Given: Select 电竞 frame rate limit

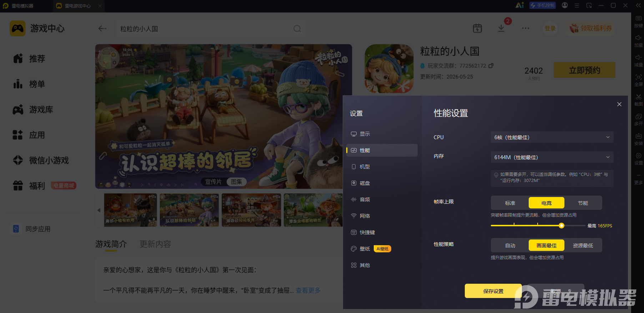Looking at the screenshot, I should (547, 203).
